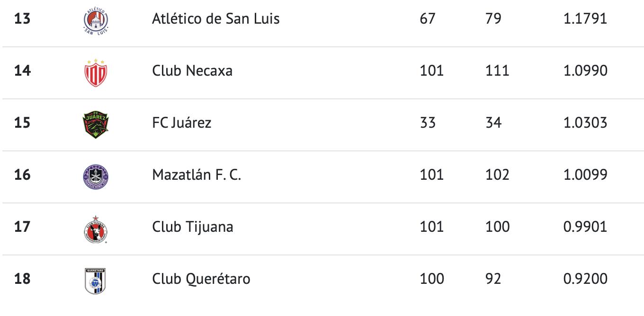Click the Club Necaxa red striped crest
644x316 pixels.
pyautogui.click(x=96, y=72)
